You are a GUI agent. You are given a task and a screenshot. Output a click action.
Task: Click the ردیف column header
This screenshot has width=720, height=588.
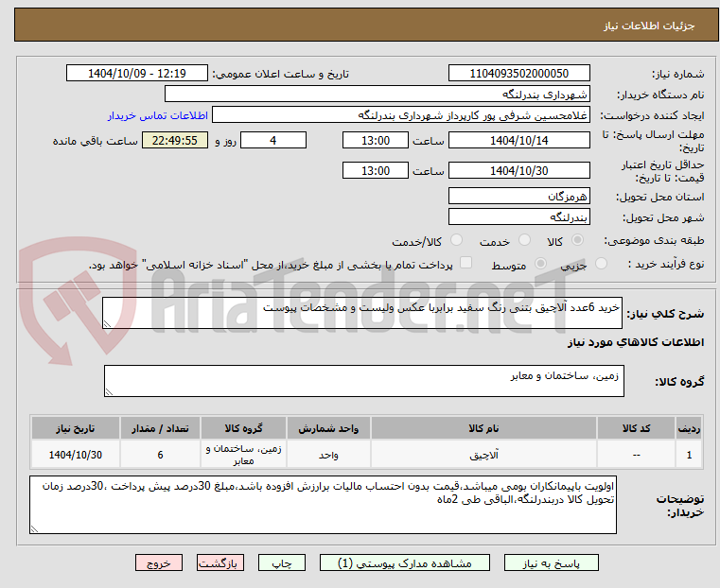click(689, 428)
